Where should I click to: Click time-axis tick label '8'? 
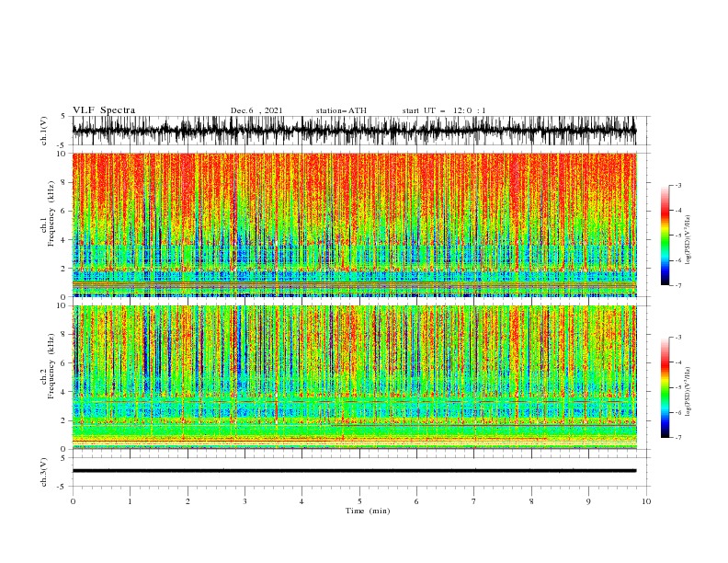click(x=531, y=501)
